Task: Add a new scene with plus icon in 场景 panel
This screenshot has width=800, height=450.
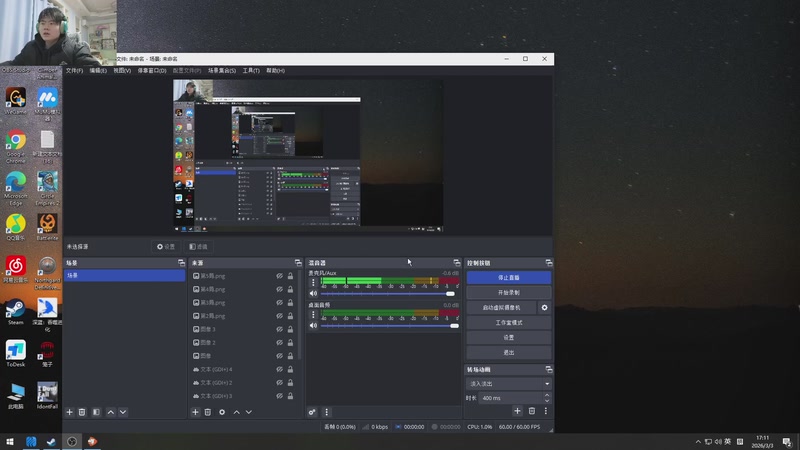Action: [x=70, y=412]
